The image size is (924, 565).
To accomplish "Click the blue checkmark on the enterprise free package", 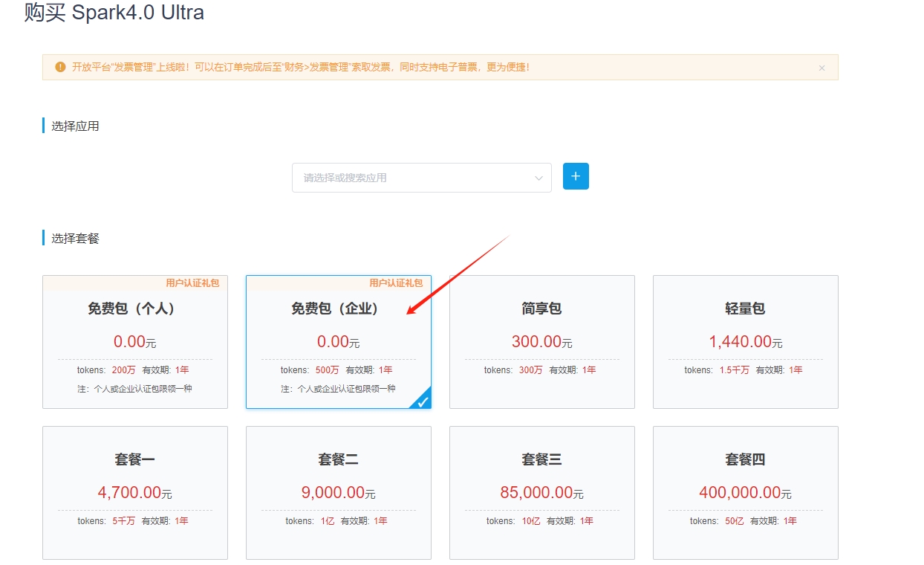I will 423,401.
